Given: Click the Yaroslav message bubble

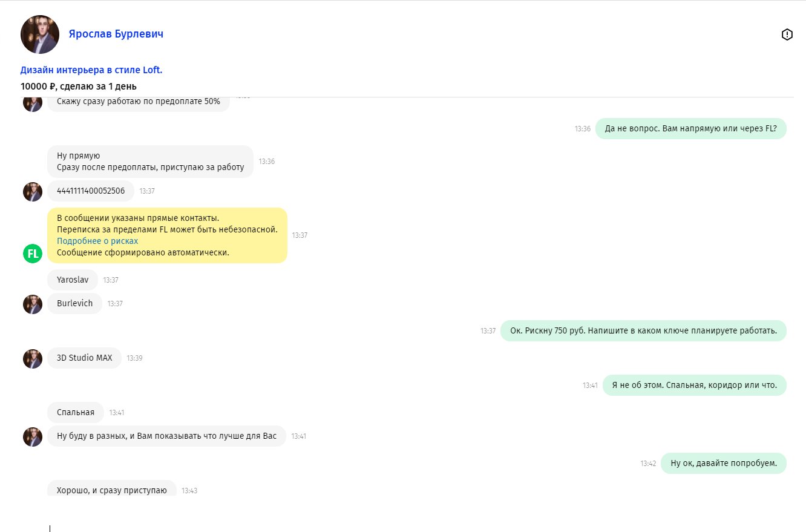Looking at the screenshot, I should click(x=73, y=280).
